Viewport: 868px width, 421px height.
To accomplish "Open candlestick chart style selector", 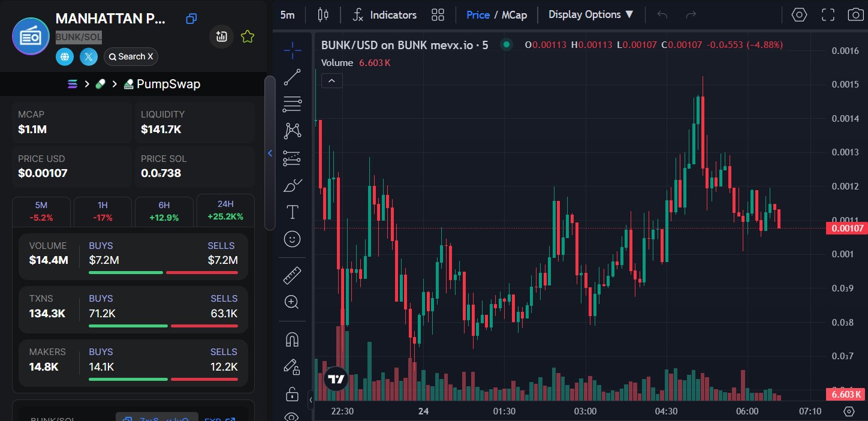I will pyautogui.click(x=323, y=14).
